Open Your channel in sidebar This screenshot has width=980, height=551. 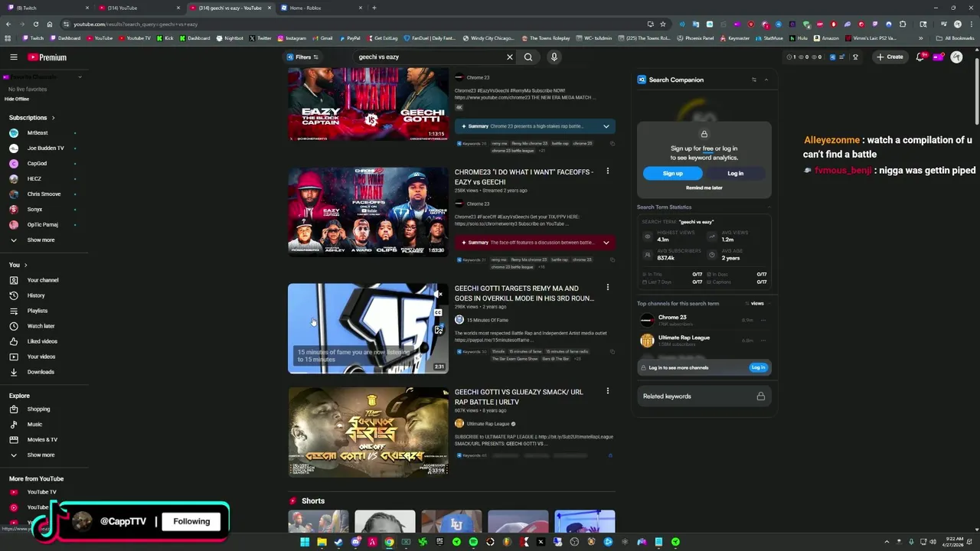[x=42, y=280]
